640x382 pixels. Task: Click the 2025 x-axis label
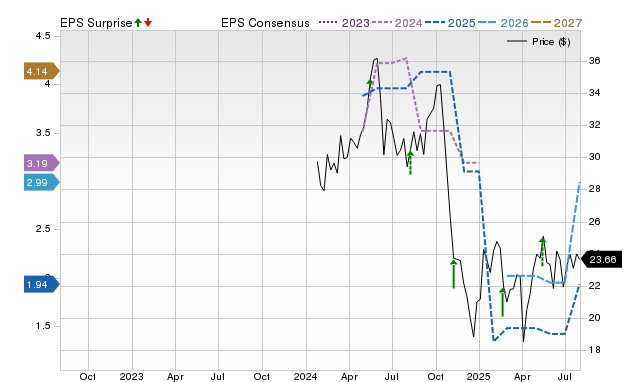pyautogui.click(x=478, y=376)
